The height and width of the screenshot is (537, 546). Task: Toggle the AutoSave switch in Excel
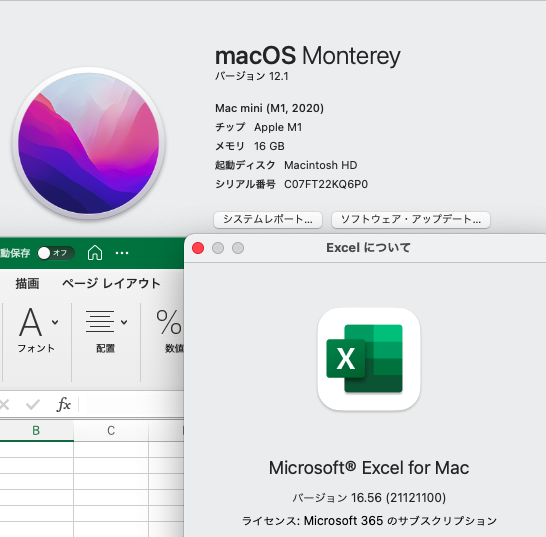56,253
